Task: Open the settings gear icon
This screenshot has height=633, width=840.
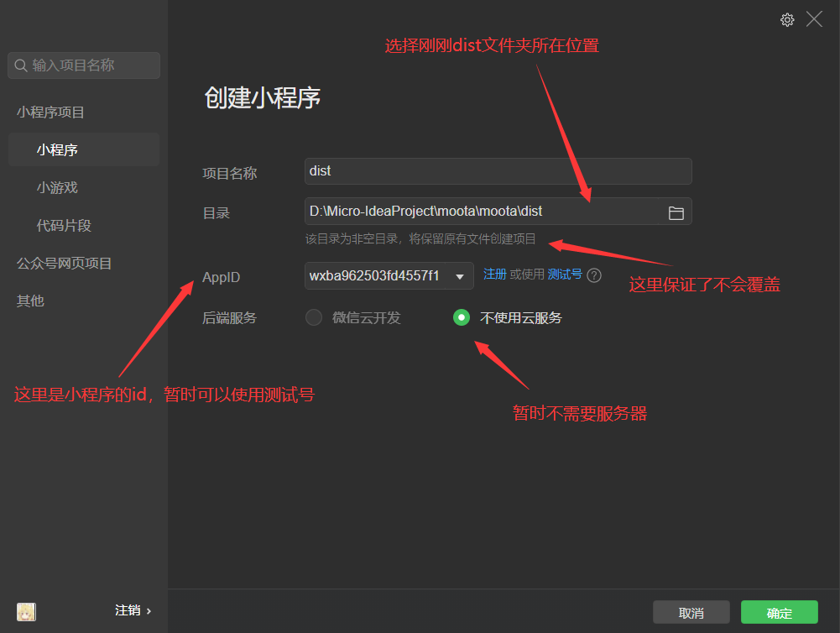Action: (787, 19)
